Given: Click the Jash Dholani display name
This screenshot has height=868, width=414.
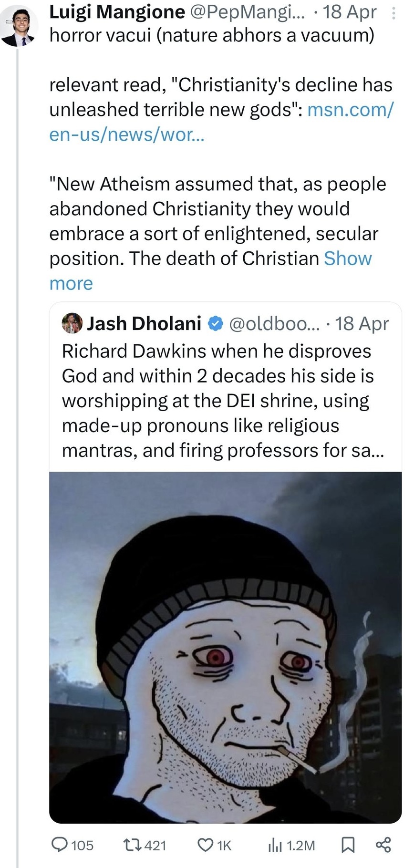Looking at the screenshot, I should click(144, 324).
